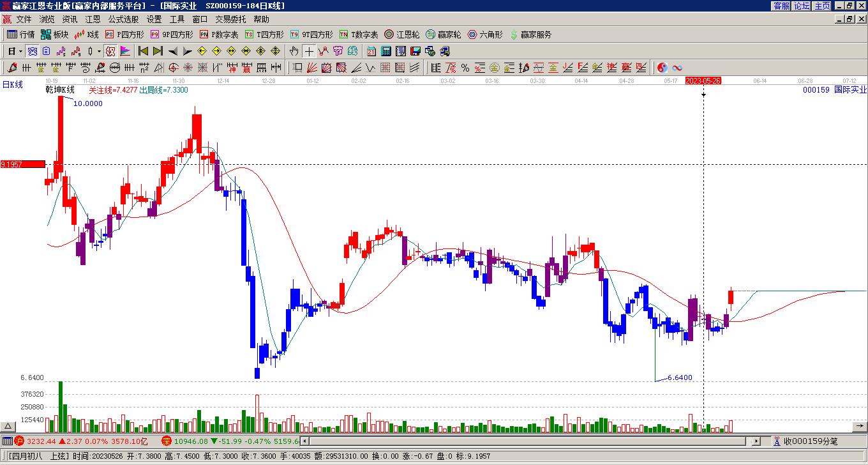868x465 pixels.
Task: Open the 公式选股 menu
Action: (124, 20)
